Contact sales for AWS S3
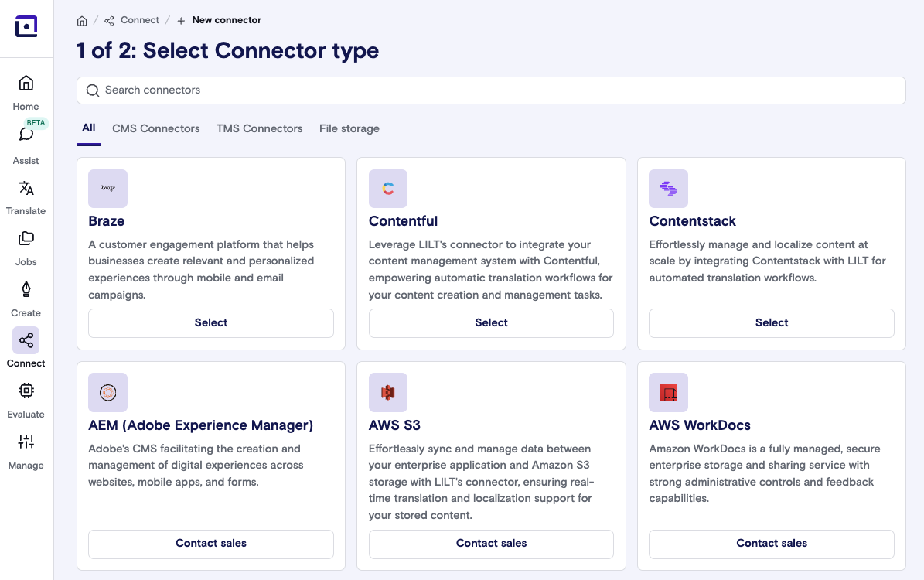This screenshot has width=924, height=580. pyautogui.click(x=491, y=544)
